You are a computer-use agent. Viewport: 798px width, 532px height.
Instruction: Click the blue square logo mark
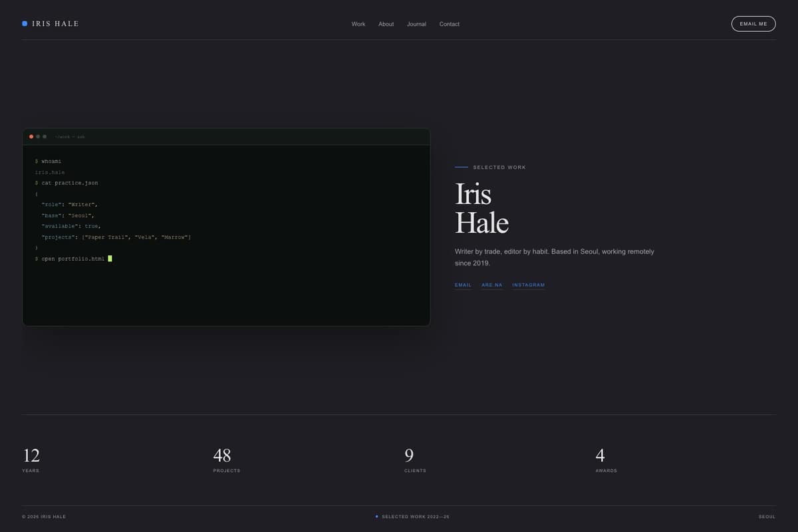click(x=25, y=24)
